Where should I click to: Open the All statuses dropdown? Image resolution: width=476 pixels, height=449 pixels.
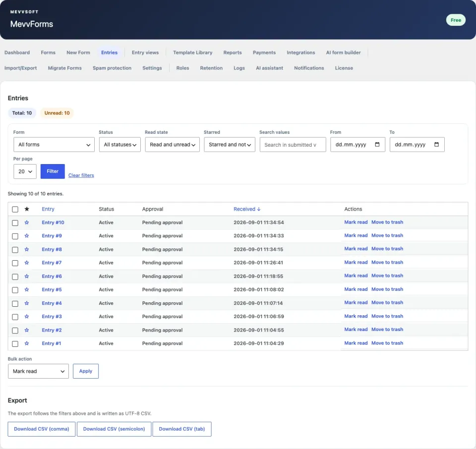coord(120,145)
